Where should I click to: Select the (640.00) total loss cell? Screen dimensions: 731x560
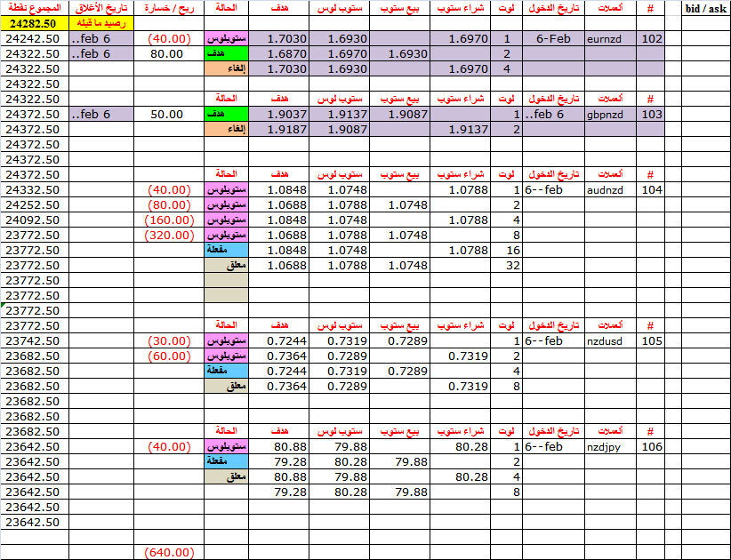169,553
